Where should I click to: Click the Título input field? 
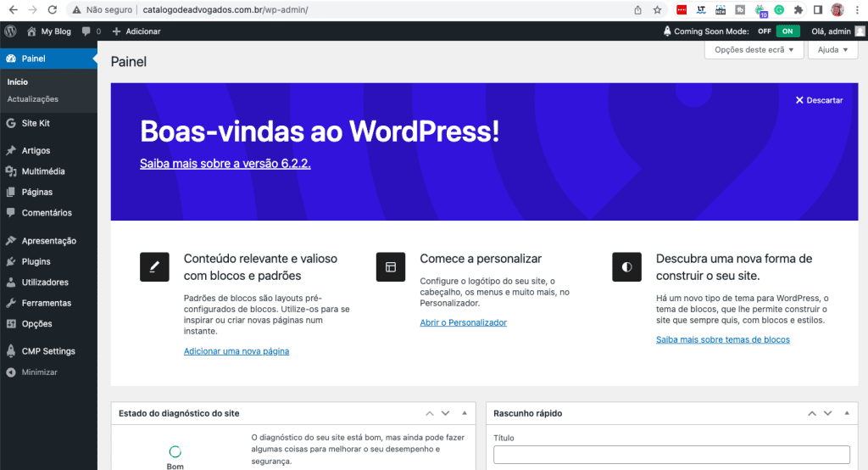click(671, 455)
